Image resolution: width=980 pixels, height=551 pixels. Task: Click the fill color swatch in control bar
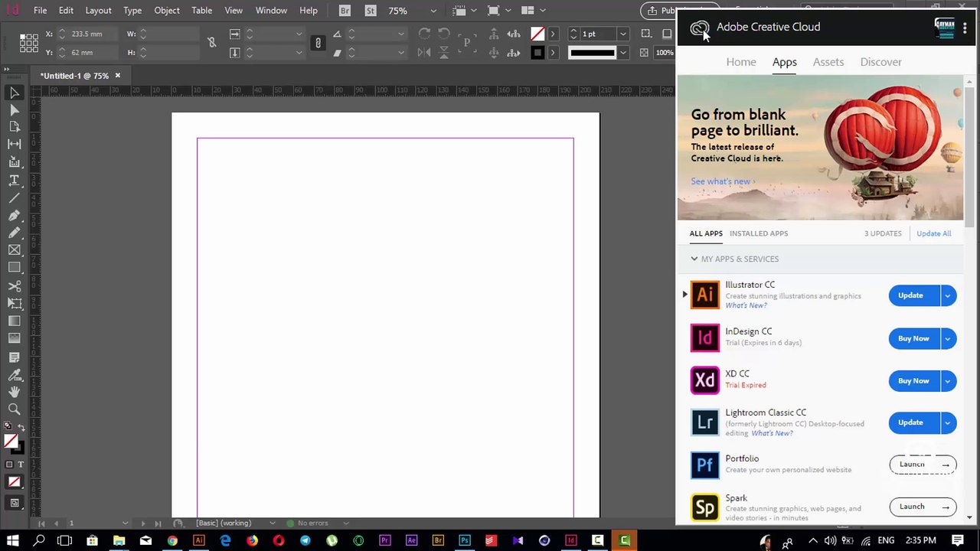(537, 34)
